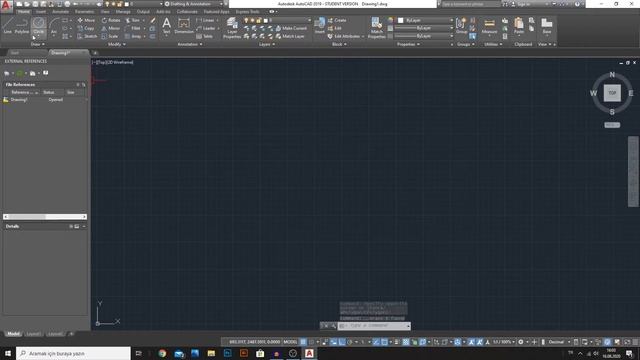Open the Draw panel dropdown

38,44
